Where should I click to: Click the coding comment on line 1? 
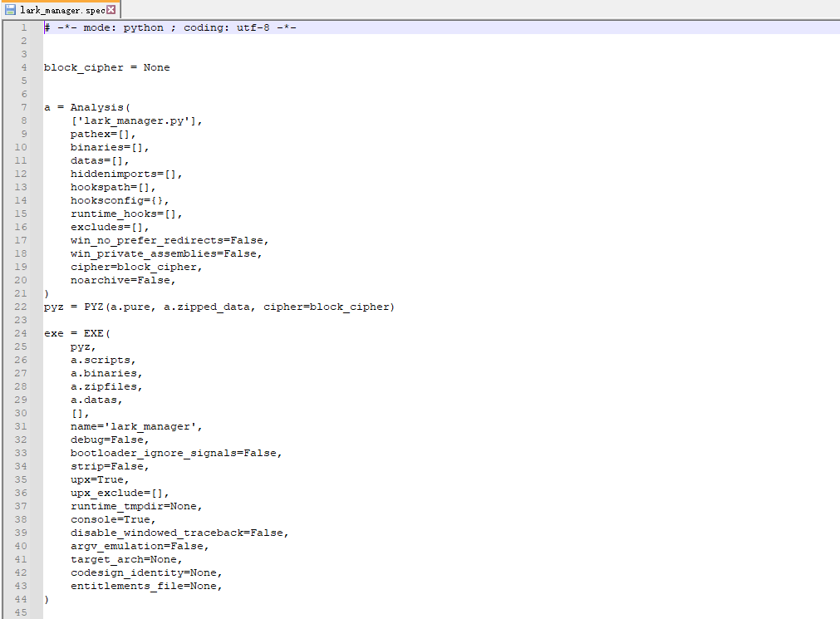tap(170, 27)
